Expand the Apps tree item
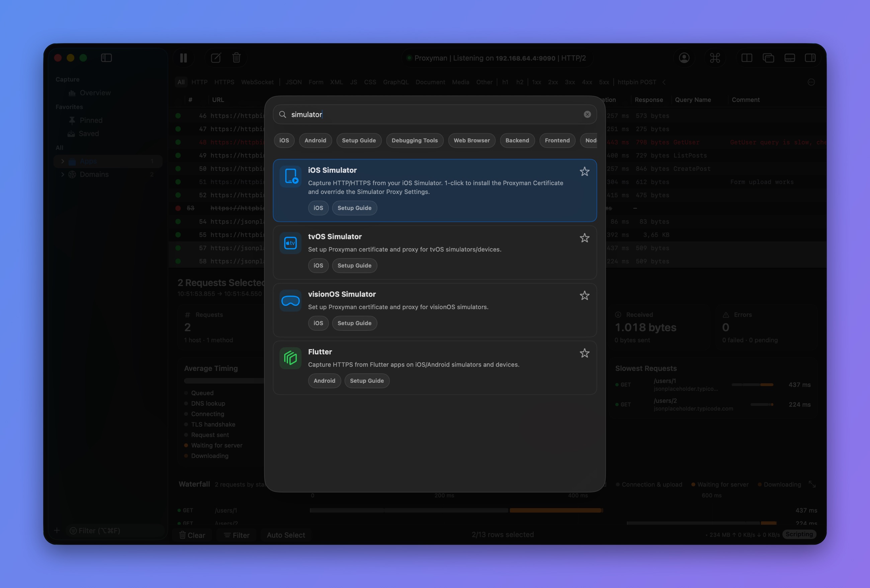The height and width of the screenshot is (588, 870). [x=63, y=161]
